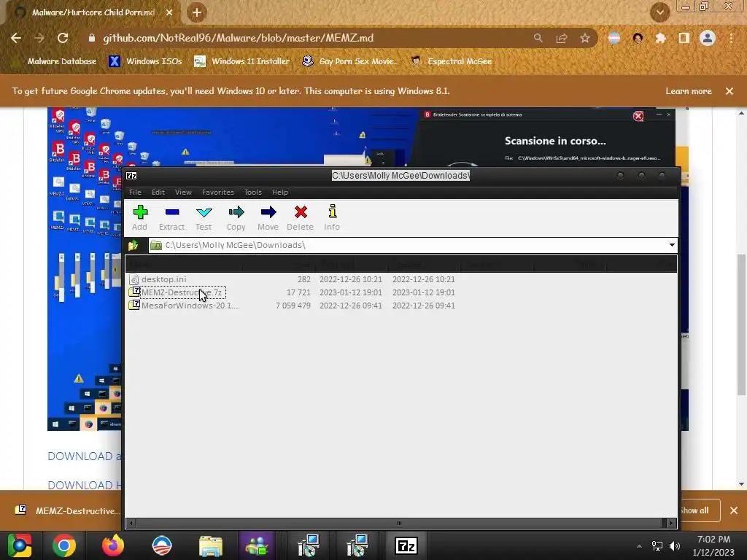Image resolution: width=747 pixels, height=560 pixels.
Task: Open Chrome extensions puzzle icon
Action: click(661, 38)
